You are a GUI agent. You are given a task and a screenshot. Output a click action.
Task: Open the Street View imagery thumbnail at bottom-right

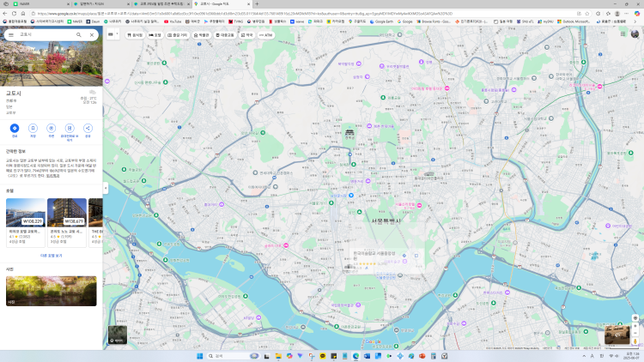(617, 335)
